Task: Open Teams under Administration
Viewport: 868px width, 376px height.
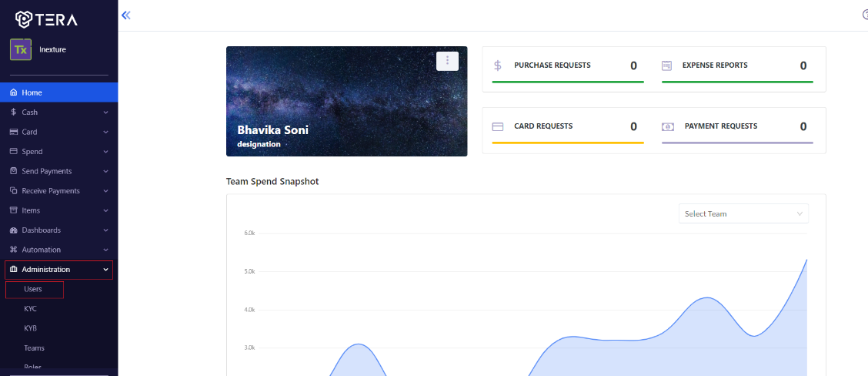Action: coord(35,348)
